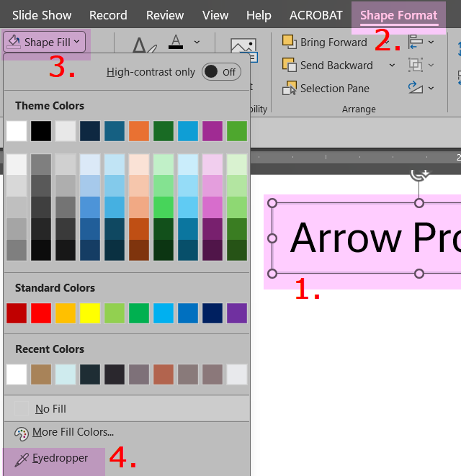Open the Help tab
461x476 pixels.
[x=259, y=15]
